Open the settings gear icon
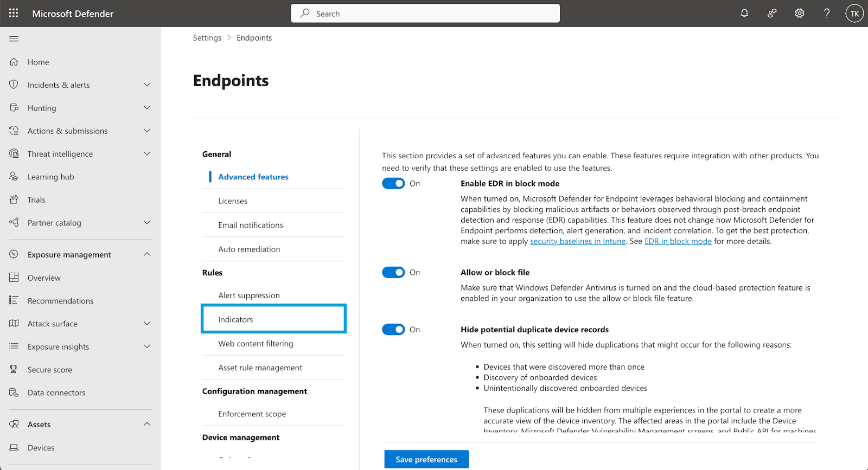868x470 pixels. 800,14
